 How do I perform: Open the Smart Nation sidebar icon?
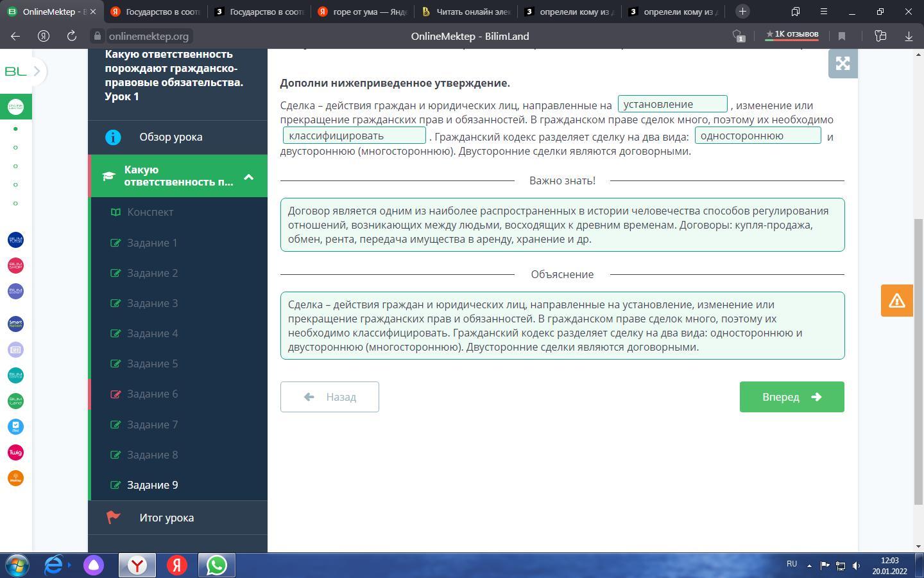coord(15,324)
